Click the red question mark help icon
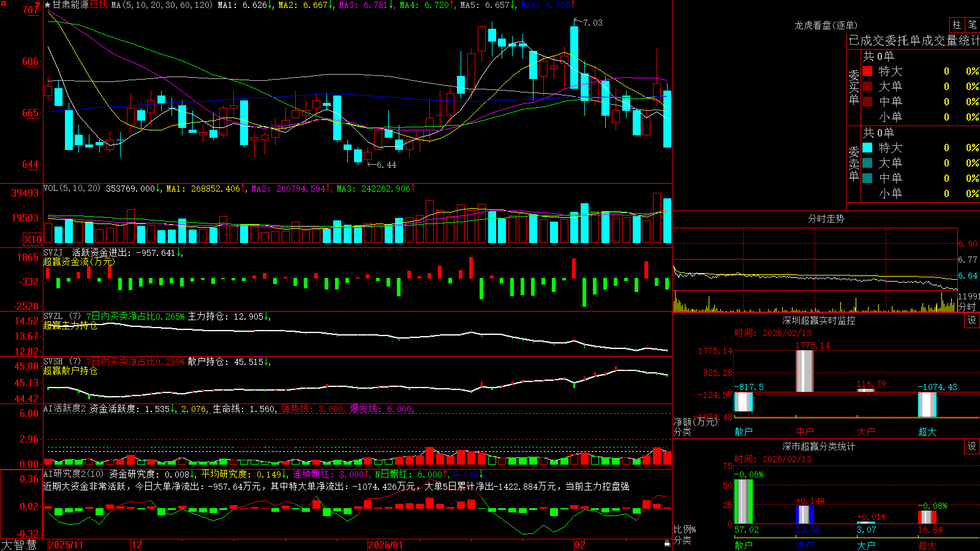The height and width of the screenshot is (551, 980). tap(38, 6)
